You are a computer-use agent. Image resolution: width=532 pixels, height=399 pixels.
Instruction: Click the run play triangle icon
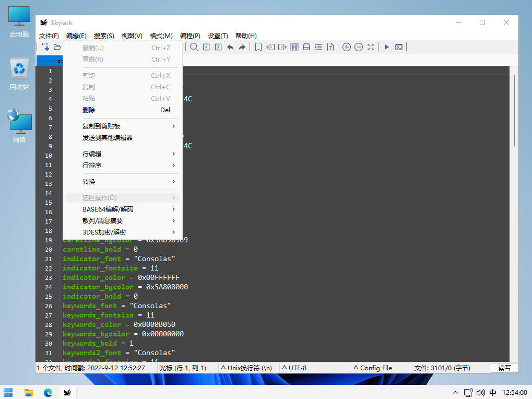pyautogui.click(x=386, y=47)
